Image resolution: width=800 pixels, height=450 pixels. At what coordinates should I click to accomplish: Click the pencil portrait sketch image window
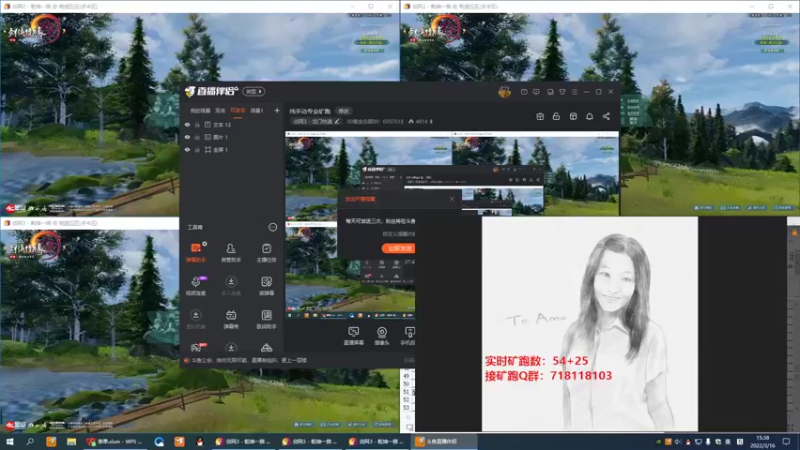[590, 323]
